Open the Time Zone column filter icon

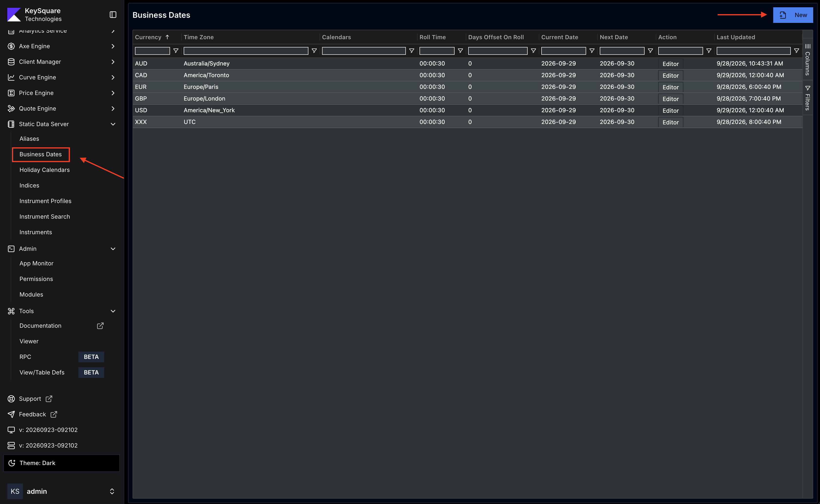(x=314, y=51)
